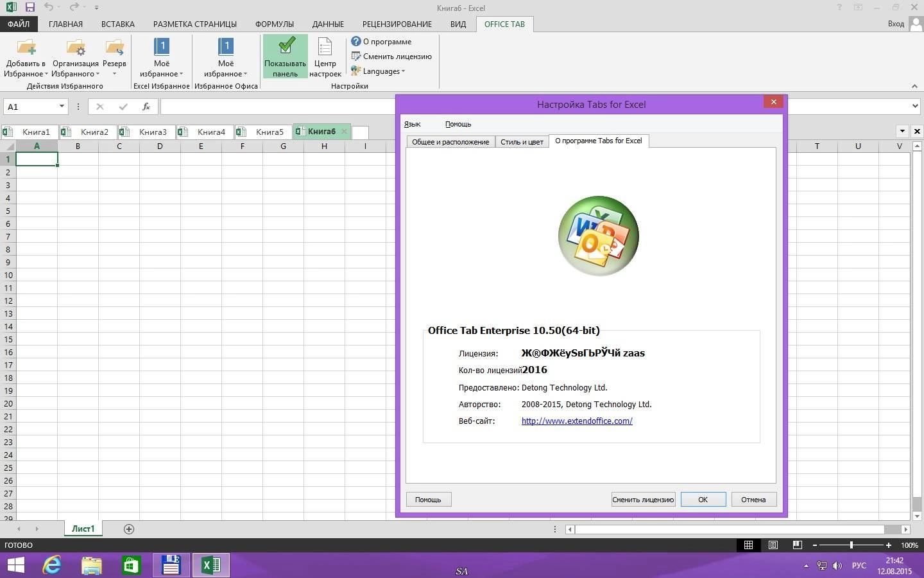
Task: Click Сменить лицензию in the ribbon
Action: click(391, 56)
